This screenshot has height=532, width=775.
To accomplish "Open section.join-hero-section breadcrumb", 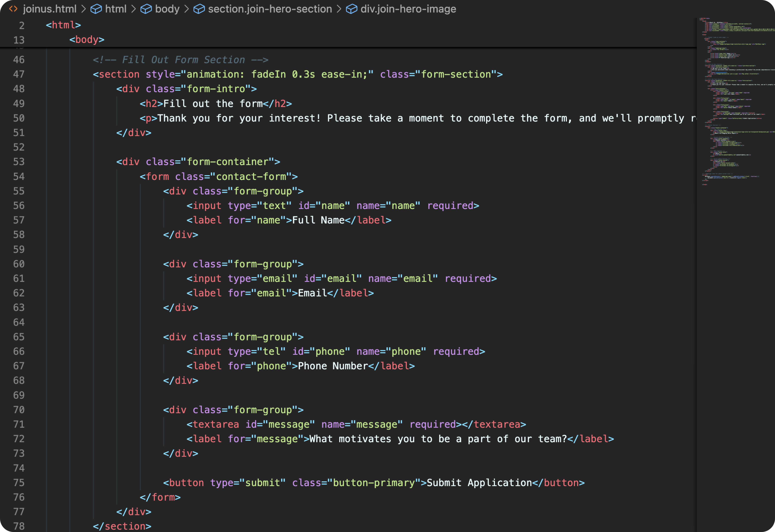I will (x=270, y=9).
